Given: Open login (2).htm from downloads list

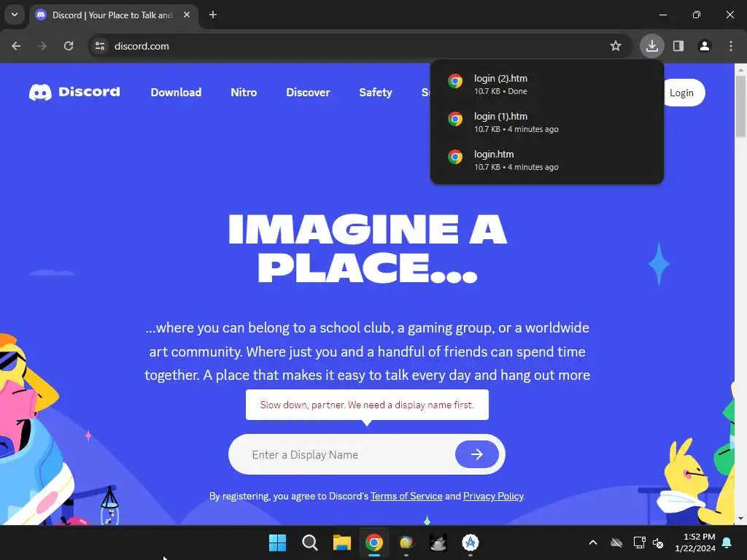Looking at the screenshot, I should point(546,85).
